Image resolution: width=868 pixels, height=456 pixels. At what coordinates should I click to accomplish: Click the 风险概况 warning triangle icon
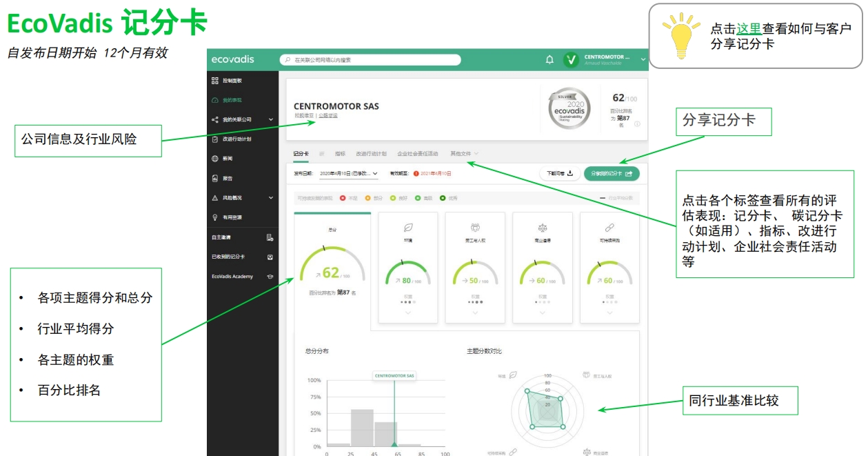coord(215,197)
